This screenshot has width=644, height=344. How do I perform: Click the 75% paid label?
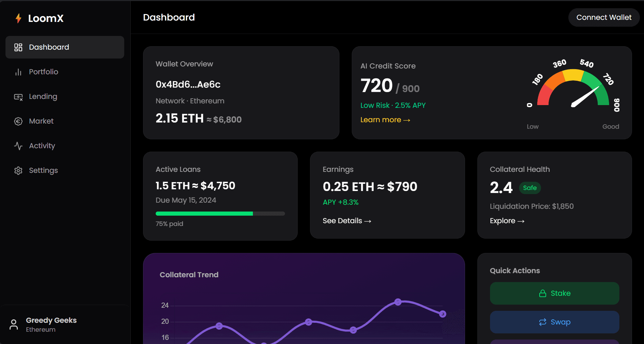coord(169,224)
